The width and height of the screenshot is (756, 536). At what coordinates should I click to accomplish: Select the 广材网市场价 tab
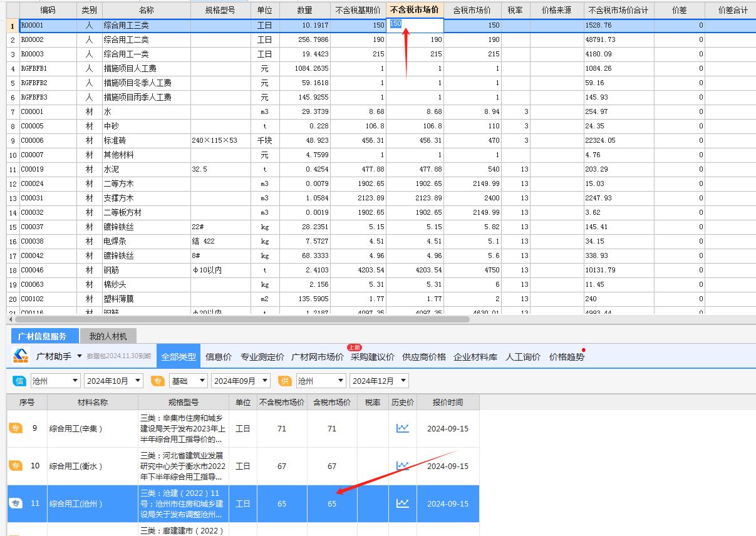click(x=318, y=357)
